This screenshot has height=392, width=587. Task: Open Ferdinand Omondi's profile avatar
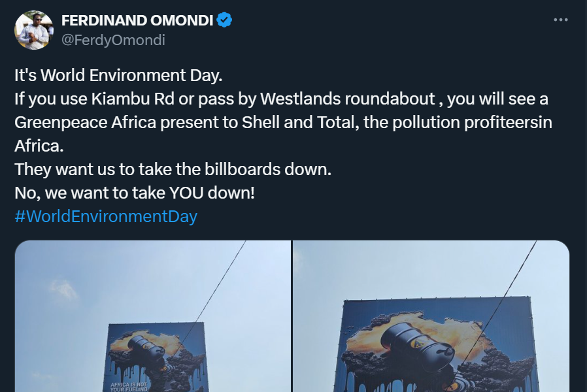coord(34,30)
